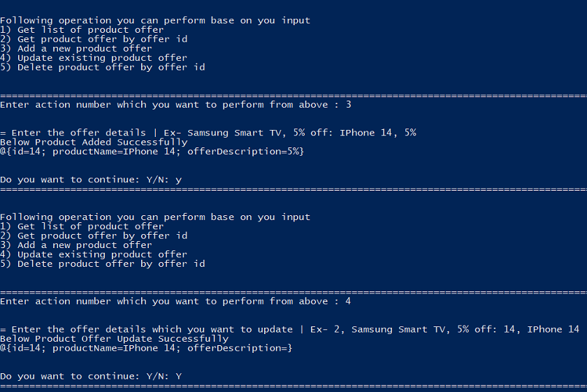Viewport: 587px width, 392px height.
Task: Click second '4) Update existing product offer' line
Action: 94,254
